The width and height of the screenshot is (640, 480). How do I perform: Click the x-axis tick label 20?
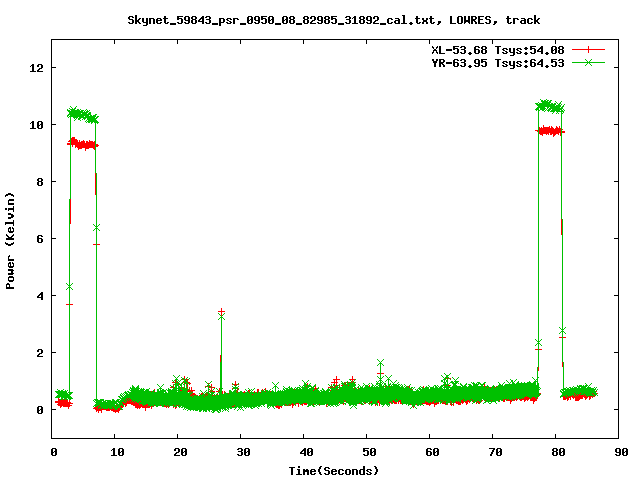[180, 452]
